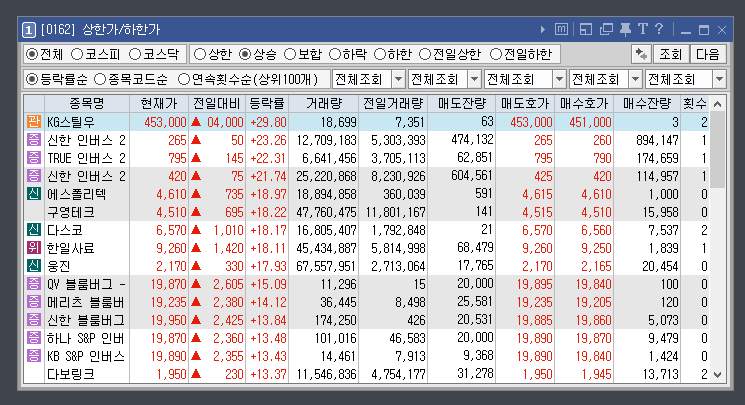Select the 전일상한 radio button

coord(425,54)
